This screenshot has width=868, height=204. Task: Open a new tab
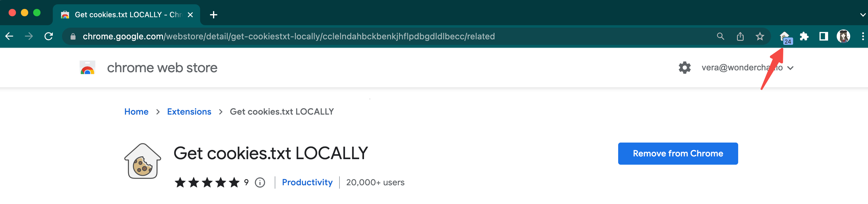tap(213, 15)
